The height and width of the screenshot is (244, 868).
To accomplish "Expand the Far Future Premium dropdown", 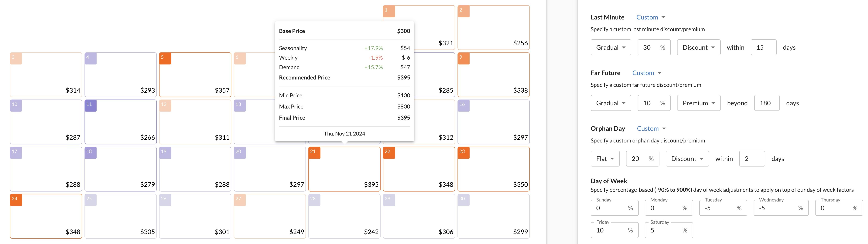I will (699, 103).
